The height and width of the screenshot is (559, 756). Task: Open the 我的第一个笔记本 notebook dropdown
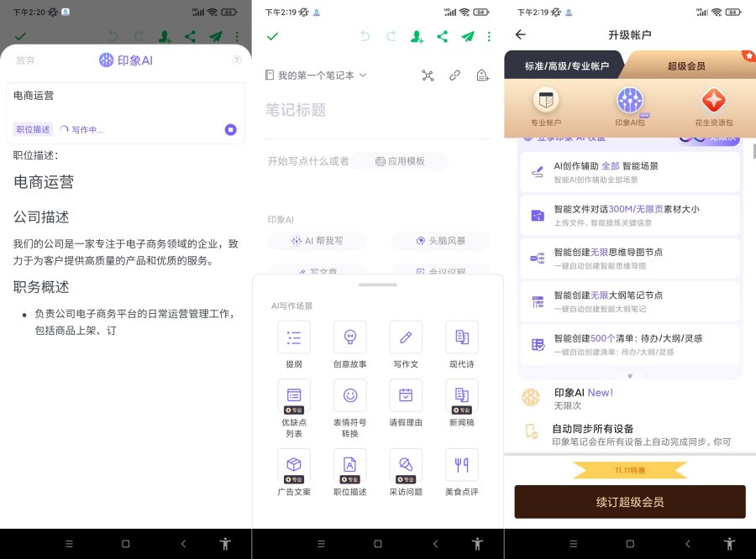click(316, 75)
